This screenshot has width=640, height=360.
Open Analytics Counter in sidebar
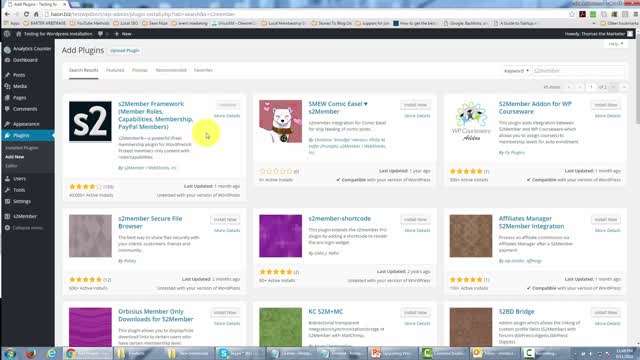(32, 49)
